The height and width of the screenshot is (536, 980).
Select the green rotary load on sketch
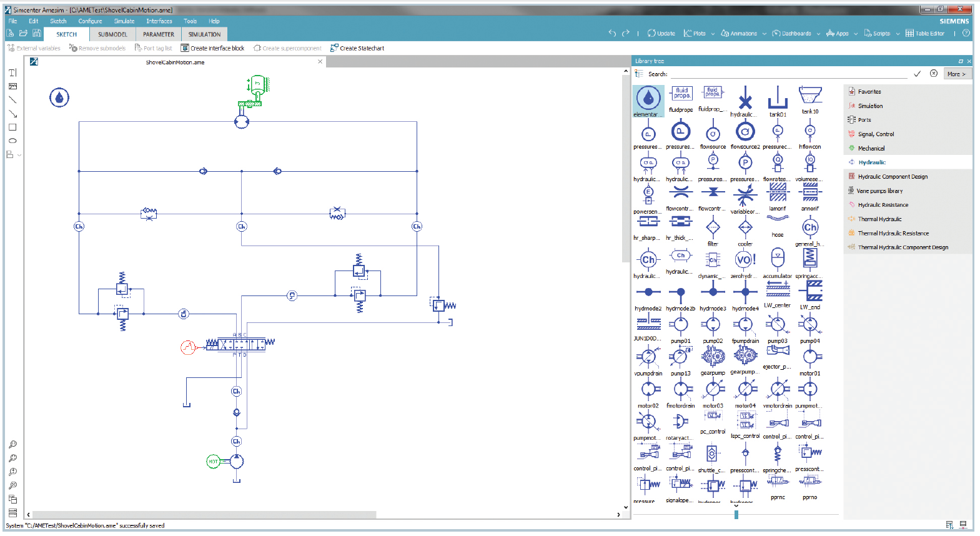[257, 86]
